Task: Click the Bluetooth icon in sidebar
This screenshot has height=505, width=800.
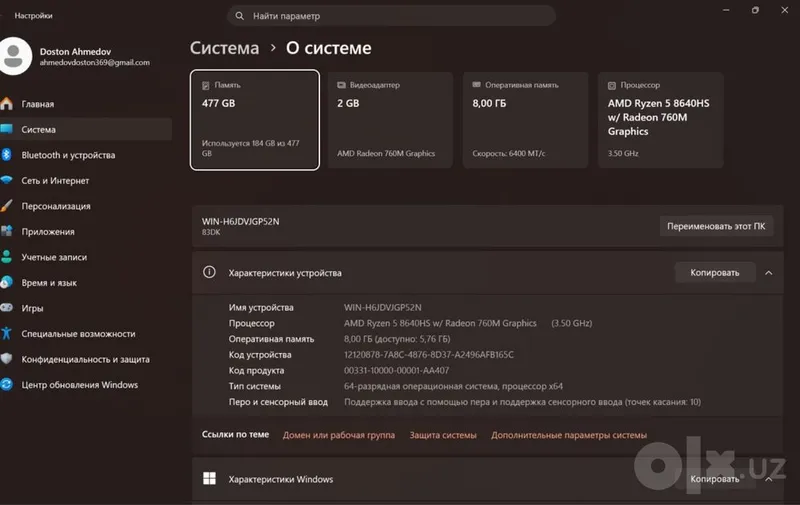Action: coord(7,155)
